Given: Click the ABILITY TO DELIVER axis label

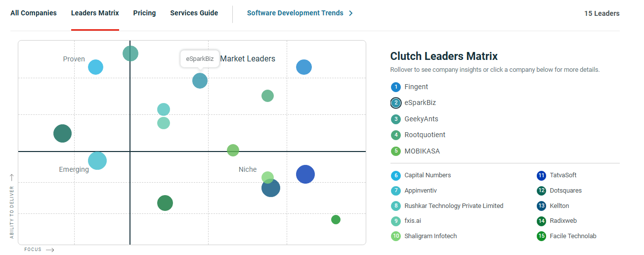Looking at the screenshot, I should click(12, 212).
